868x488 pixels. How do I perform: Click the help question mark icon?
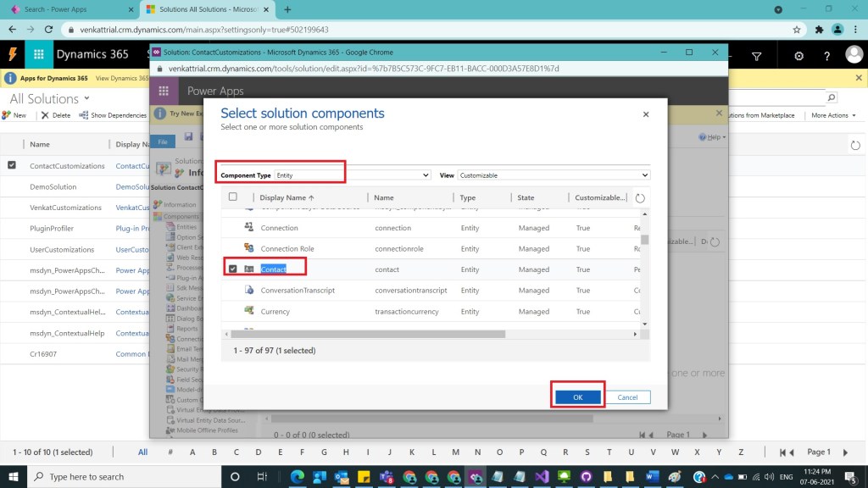pos(826,56)
